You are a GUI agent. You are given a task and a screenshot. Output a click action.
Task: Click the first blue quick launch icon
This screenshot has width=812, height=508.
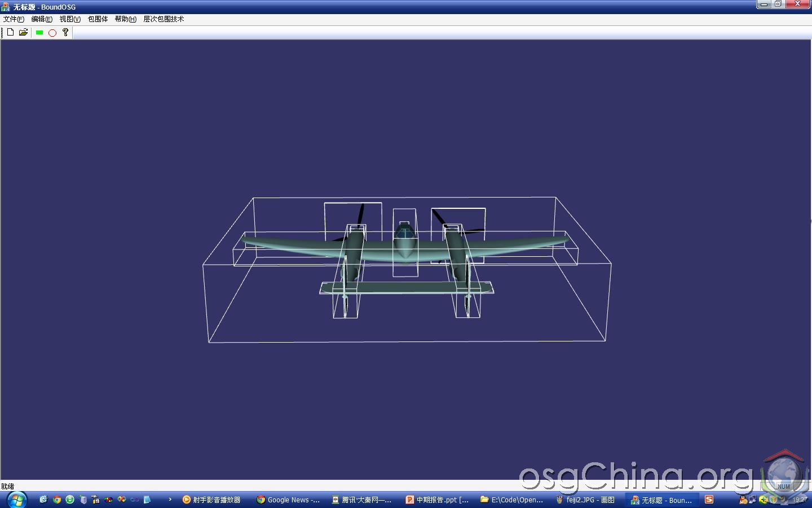[x=43, y=500]
